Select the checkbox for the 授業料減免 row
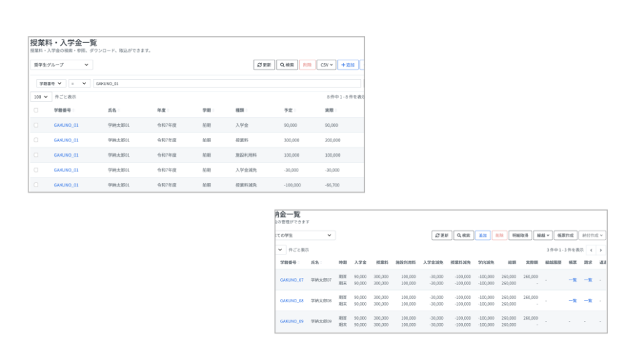The image size is (644, 362). click(36, 185)
